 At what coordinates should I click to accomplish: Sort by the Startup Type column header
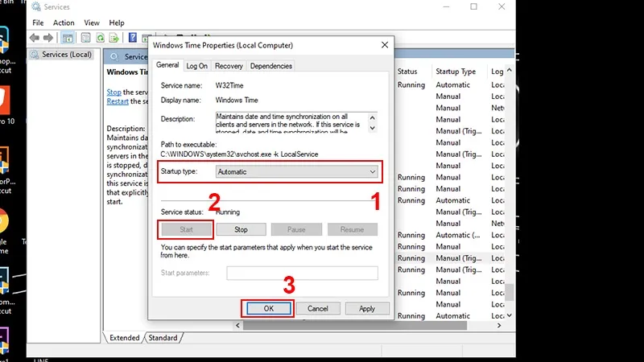[x=456, y=72]
